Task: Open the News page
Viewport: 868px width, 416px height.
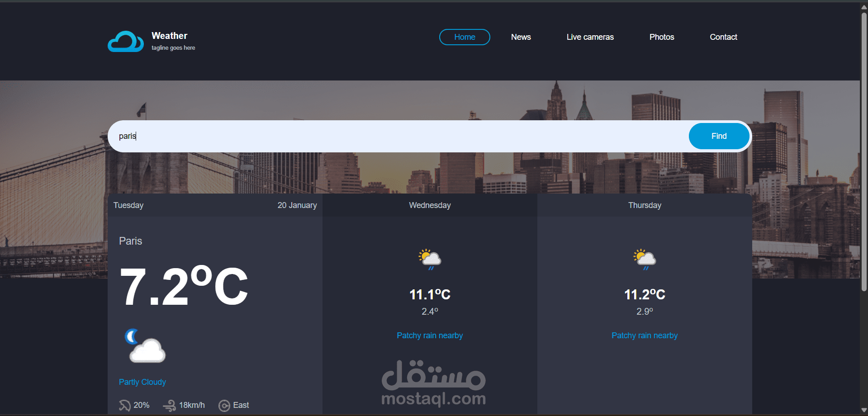Action: (x=521, y=37)
